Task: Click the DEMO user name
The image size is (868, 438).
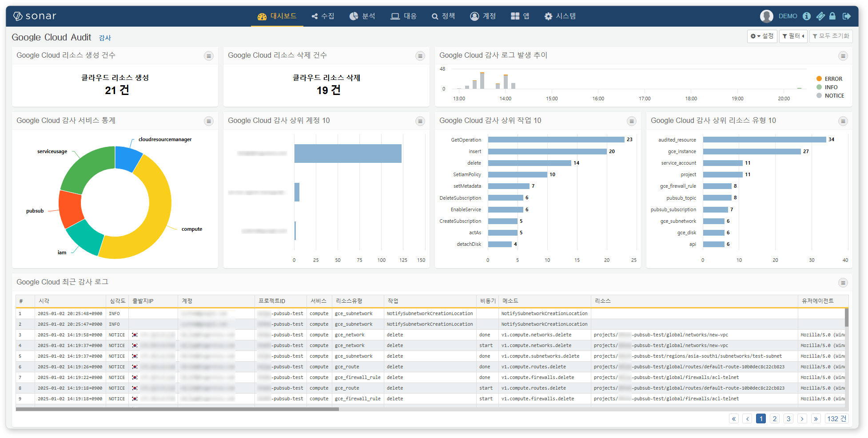Action: click(788, 16)
